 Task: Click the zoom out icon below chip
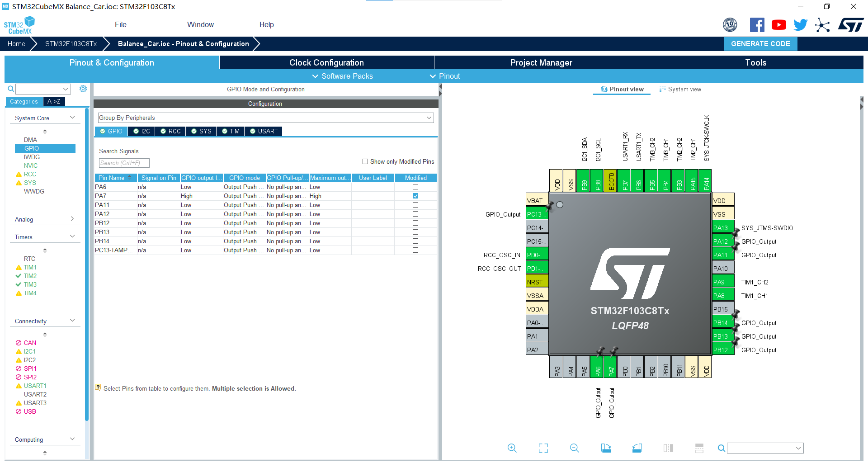(575, 448)
